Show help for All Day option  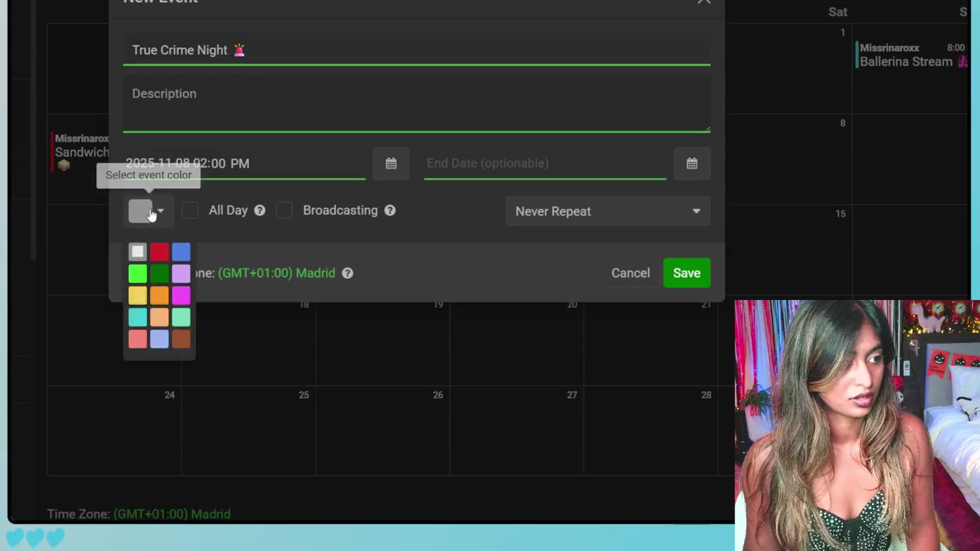tap(260, 211)
